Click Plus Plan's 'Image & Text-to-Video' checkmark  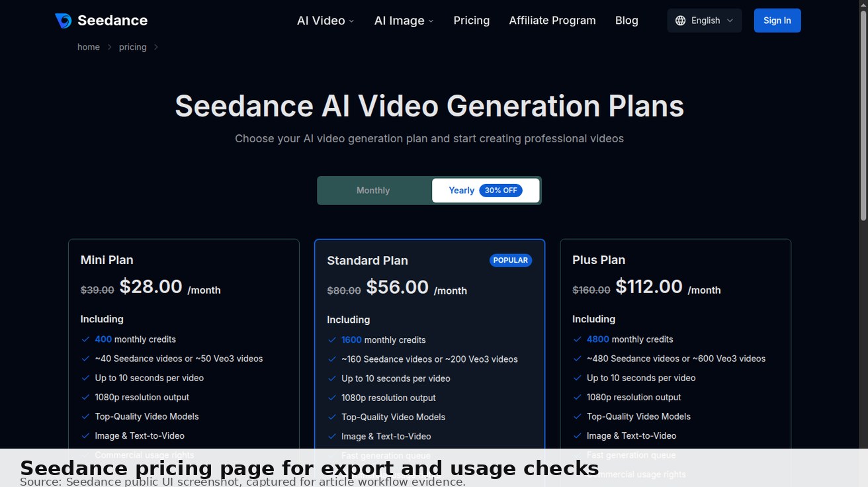coord(578,435)
